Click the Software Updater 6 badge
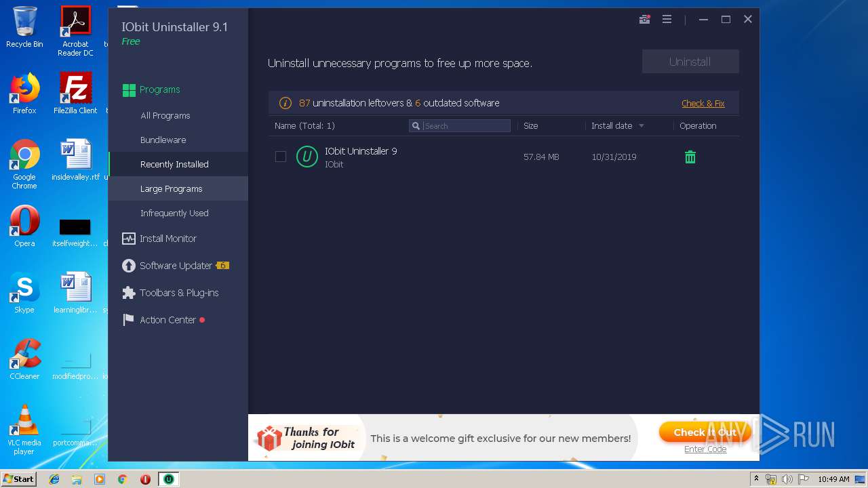 [222, 266]
